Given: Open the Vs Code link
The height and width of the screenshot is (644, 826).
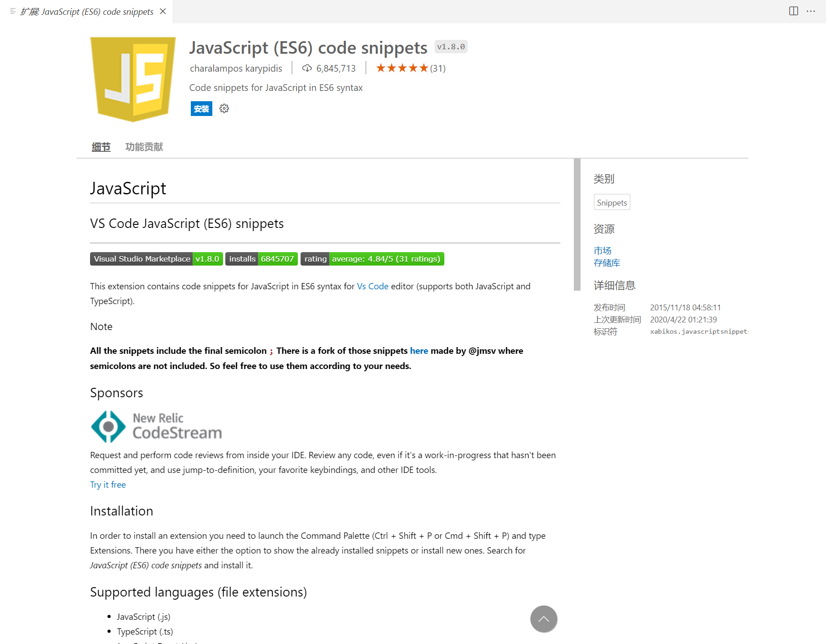Looking at the screenshot, I should tap(373, 286).
